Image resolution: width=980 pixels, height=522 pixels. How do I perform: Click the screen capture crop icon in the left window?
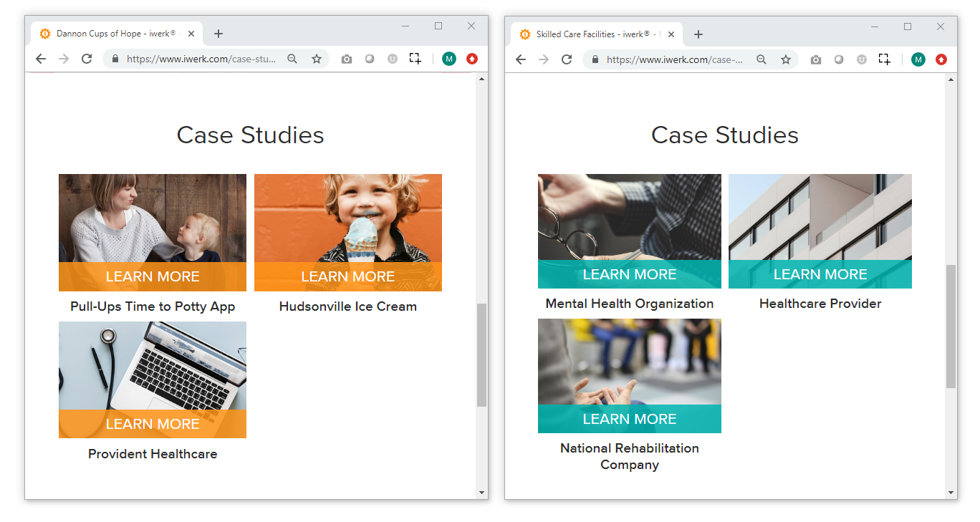415,59
